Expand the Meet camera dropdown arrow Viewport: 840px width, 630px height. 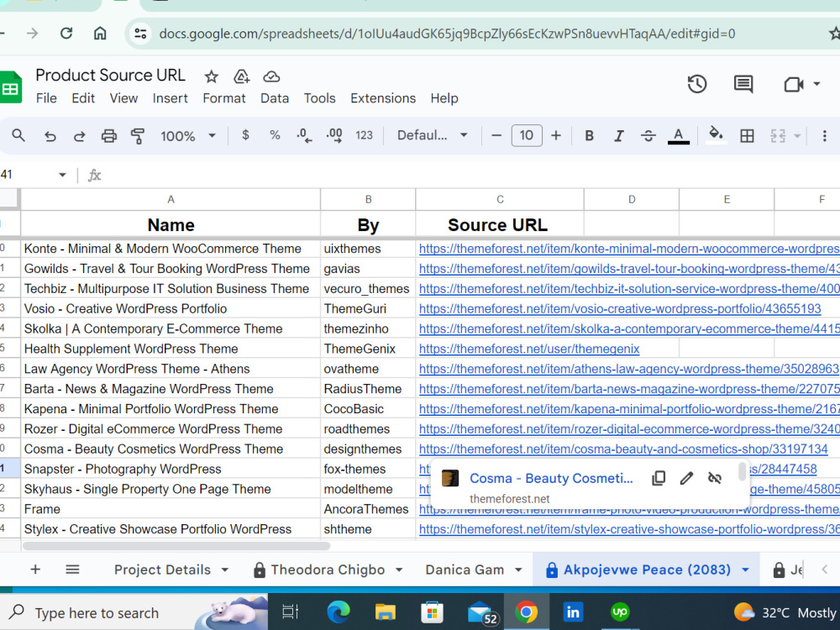[x=816, y=84]
